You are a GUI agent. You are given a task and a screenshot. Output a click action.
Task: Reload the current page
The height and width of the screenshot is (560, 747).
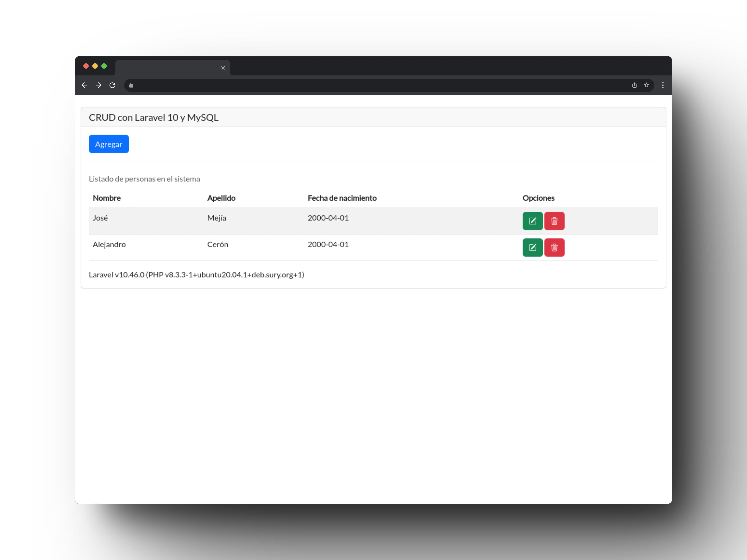coord(112,85)
